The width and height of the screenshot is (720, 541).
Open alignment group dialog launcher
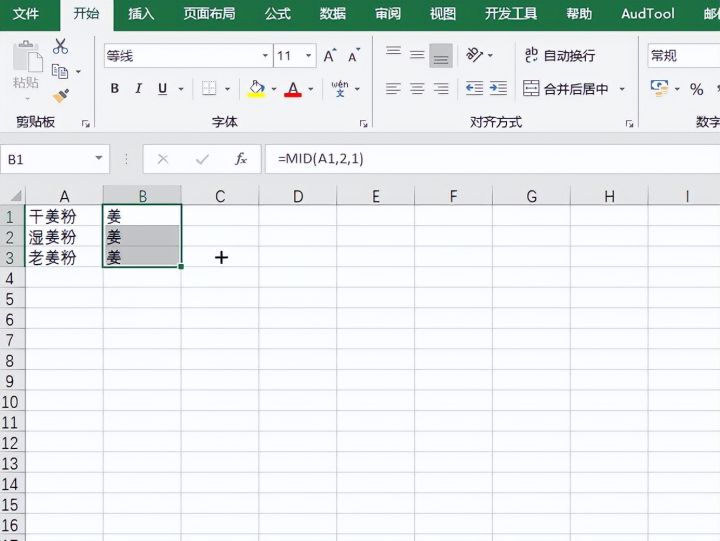tap(629, 124)
